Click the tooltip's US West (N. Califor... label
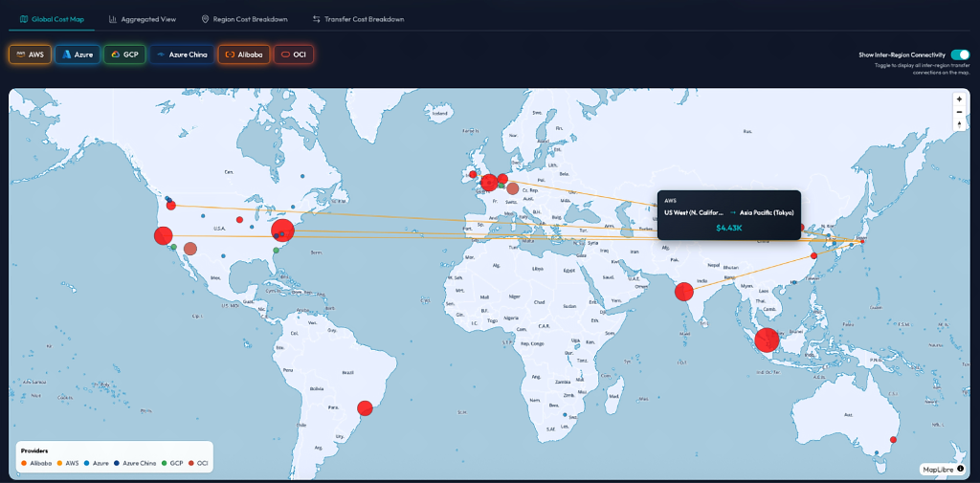The height and width of the screenshot is (483, 980). pos(695,213)
